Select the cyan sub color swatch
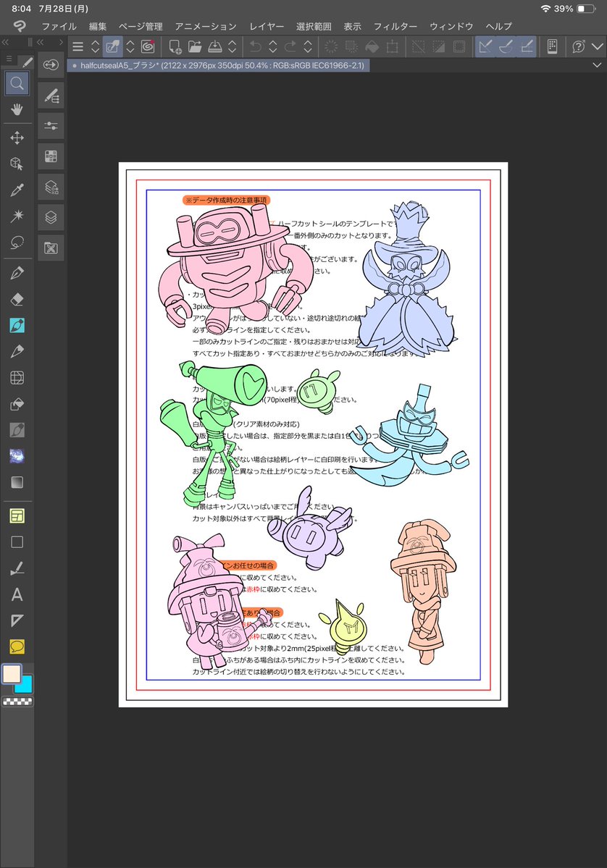The height and width of the screenshot is (868, 607). (25, 685)
